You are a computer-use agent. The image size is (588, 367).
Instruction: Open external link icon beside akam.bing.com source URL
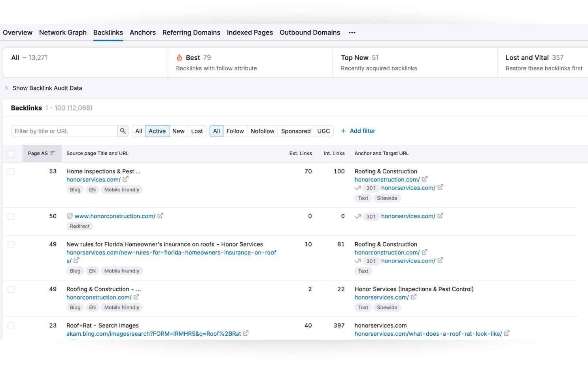coord(246,333)
